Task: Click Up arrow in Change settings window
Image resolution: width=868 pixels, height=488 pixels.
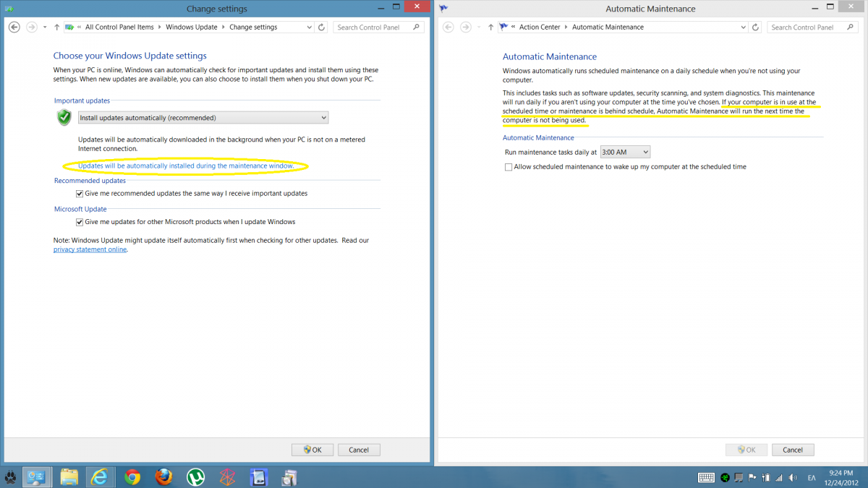Action: pos(57,27)
